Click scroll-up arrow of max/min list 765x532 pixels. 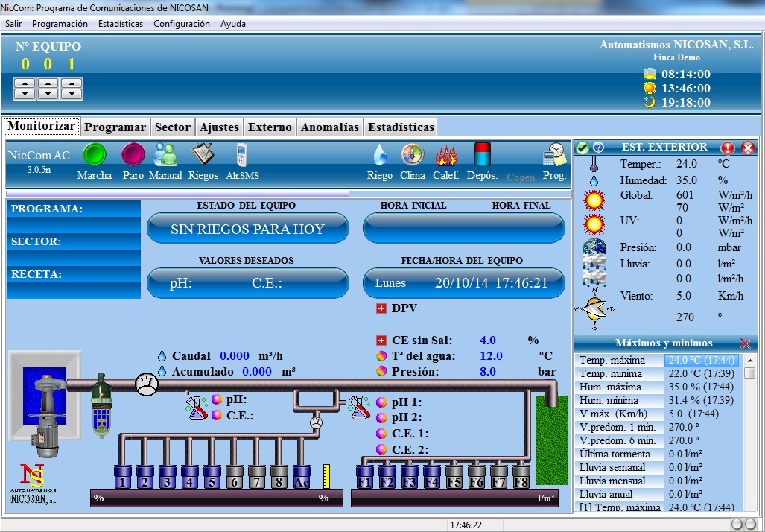point(750,360)
